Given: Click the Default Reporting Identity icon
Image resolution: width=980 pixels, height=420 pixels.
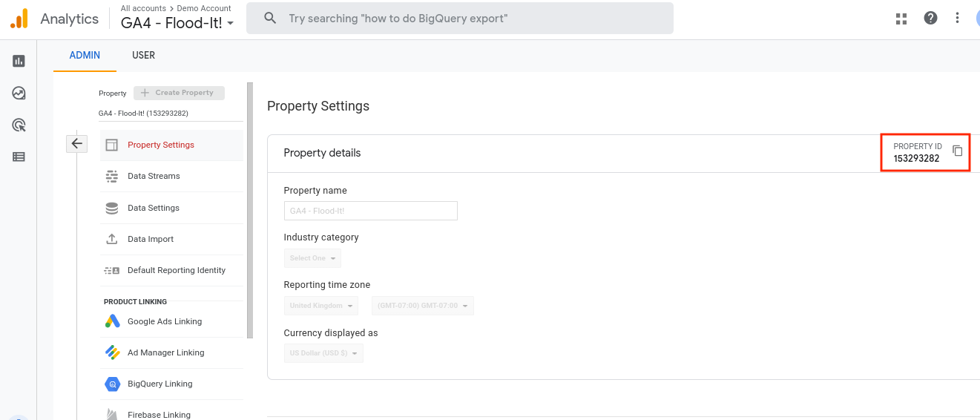Looking at the screenshot, I should 112,271.
